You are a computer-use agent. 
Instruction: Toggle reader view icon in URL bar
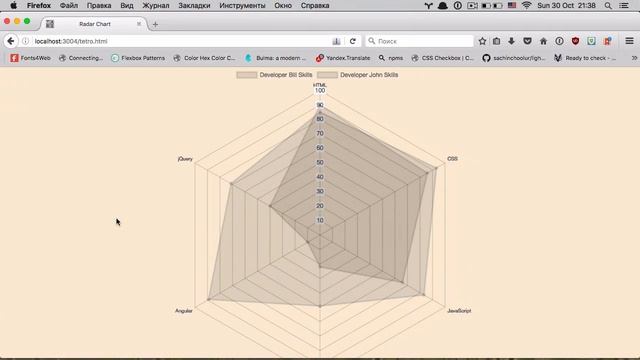[336, 41]
